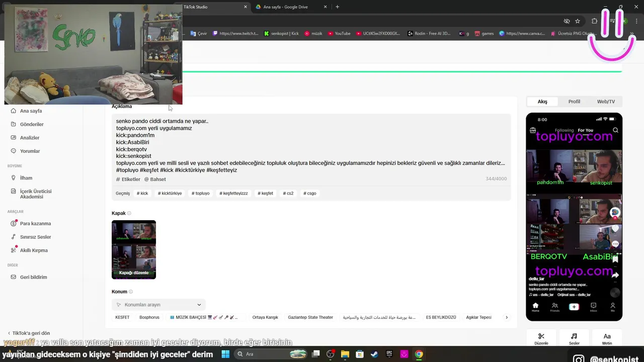Viewport: 644px width, 362px height.
Task: Switch preview to Profil tab
Action: [x=574, y=102]
